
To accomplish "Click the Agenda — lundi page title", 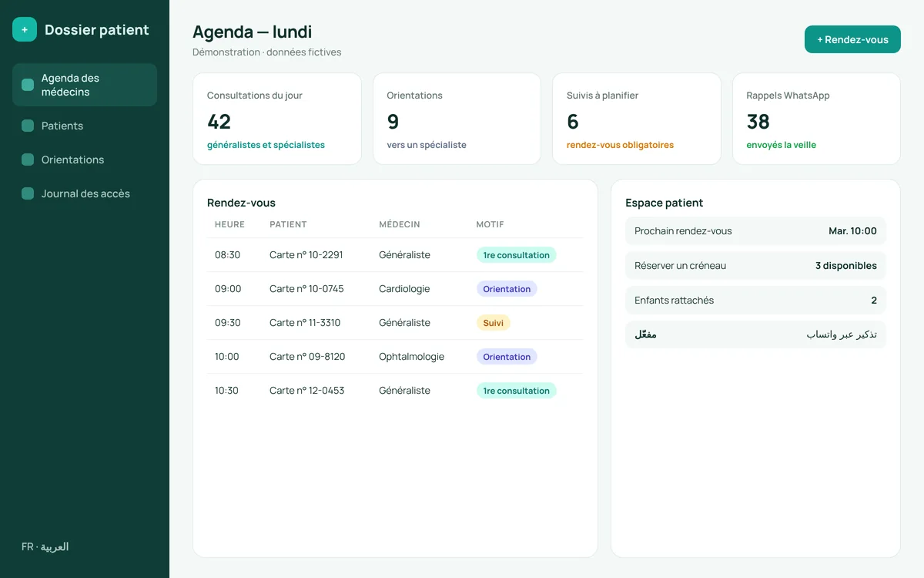I will pyautogui.click(x=253, y=32).
